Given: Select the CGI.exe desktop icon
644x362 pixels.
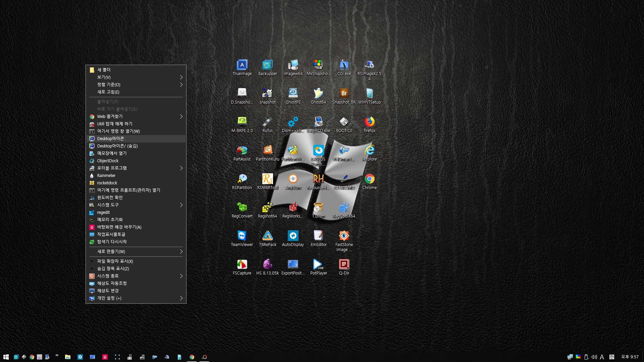Looking at the screenshot, I should (344, 67).
